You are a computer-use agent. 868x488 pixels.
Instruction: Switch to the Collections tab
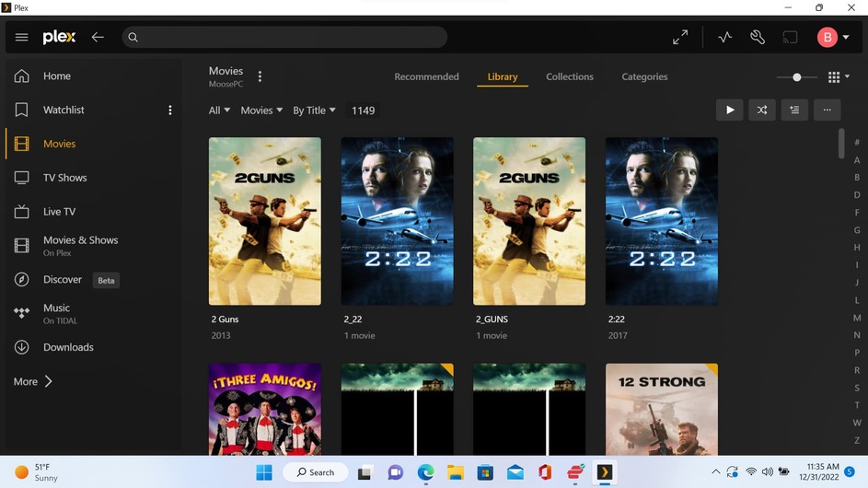(570, 76)
